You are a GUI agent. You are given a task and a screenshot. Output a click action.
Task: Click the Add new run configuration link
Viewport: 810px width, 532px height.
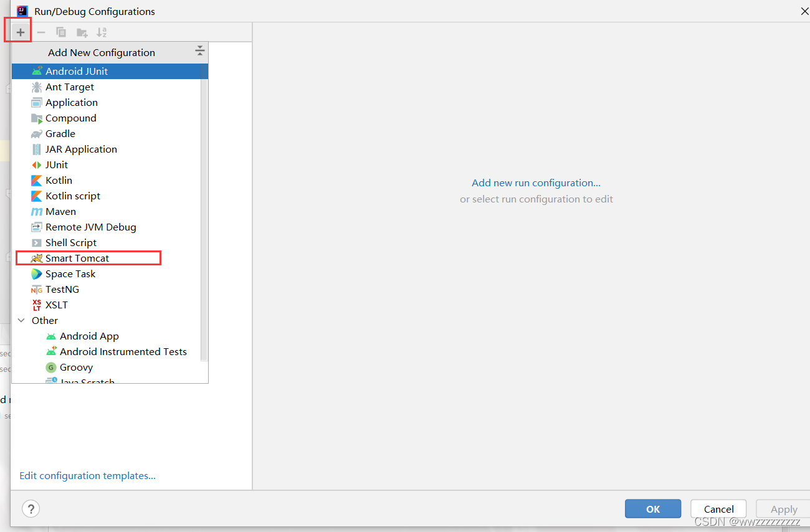coord(536,183)
